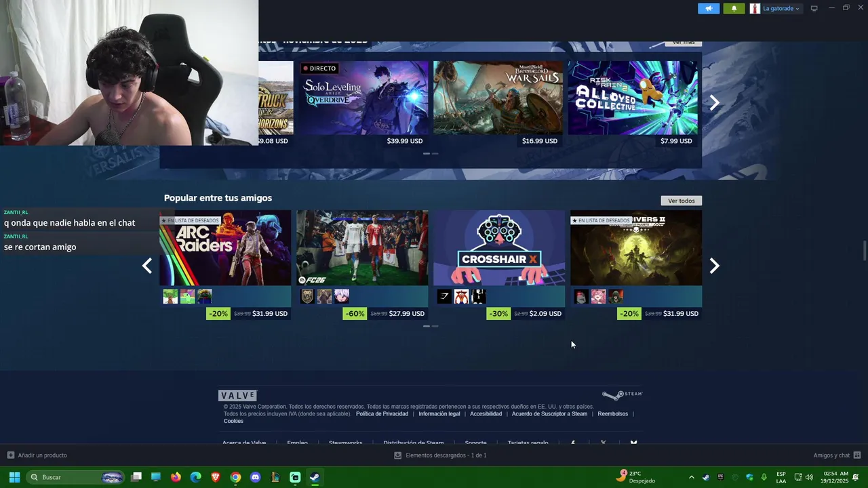Open Discord from the taskbar

255,477
